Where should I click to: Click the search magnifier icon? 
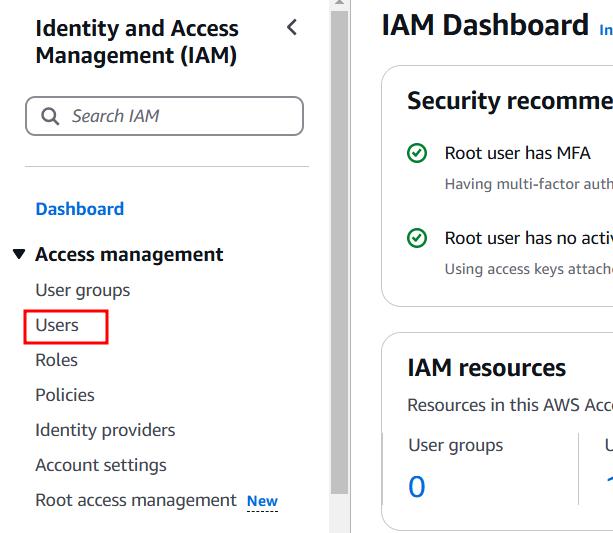tap(50, 116)
